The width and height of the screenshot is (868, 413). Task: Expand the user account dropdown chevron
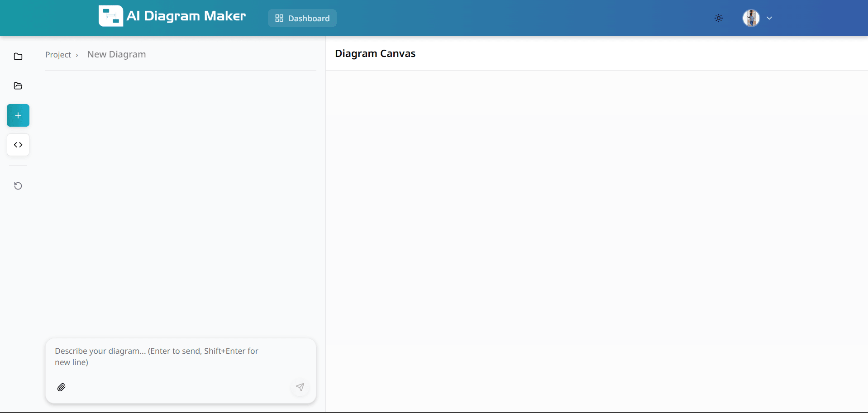[x=769, y=18]
